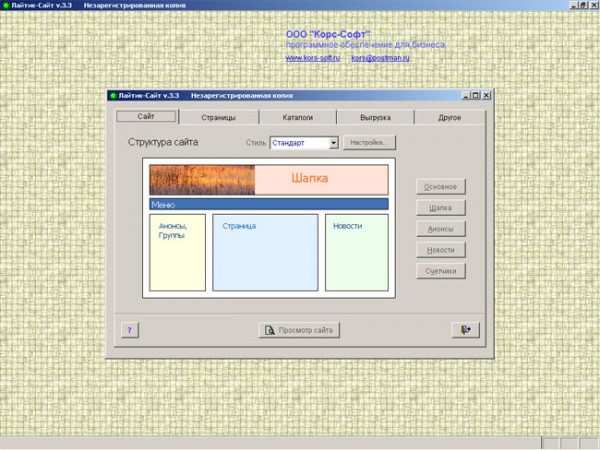Minimize the inner Лайтик-Сайт dialog window
The image size is (600, 450).
[x=466, y=95]
